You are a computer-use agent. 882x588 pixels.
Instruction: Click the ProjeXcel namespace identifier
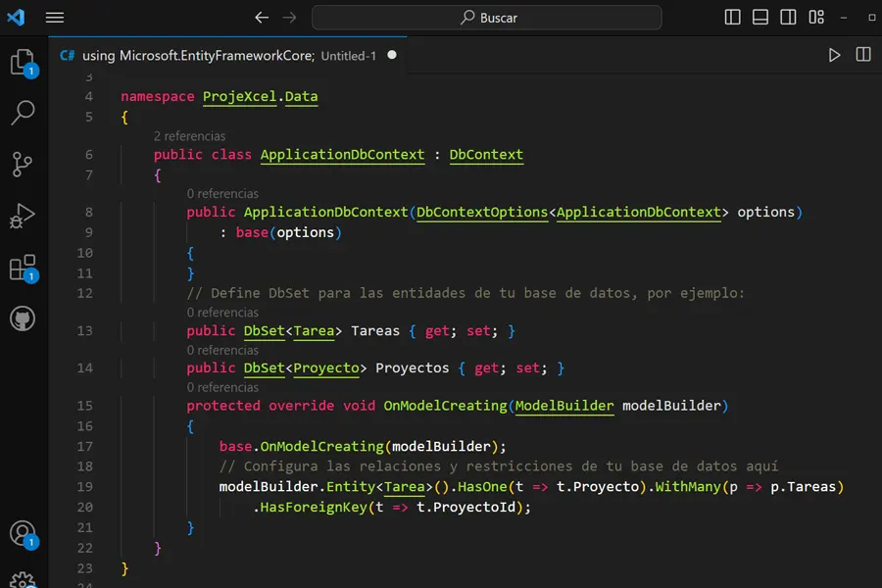point(240,97)
